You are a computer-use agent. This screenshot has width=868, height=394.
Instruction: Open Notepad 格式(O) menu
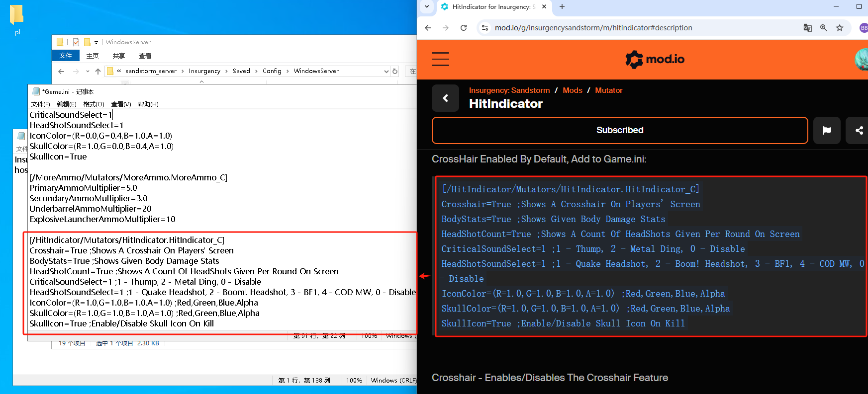click(x=94, y=104)
